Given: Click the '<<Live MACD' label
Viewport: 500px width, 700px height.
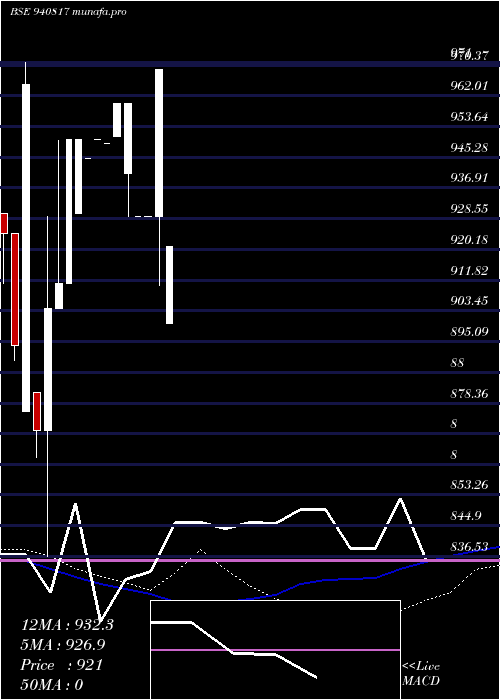Looking at the screenshot, I should pos(421,674).
